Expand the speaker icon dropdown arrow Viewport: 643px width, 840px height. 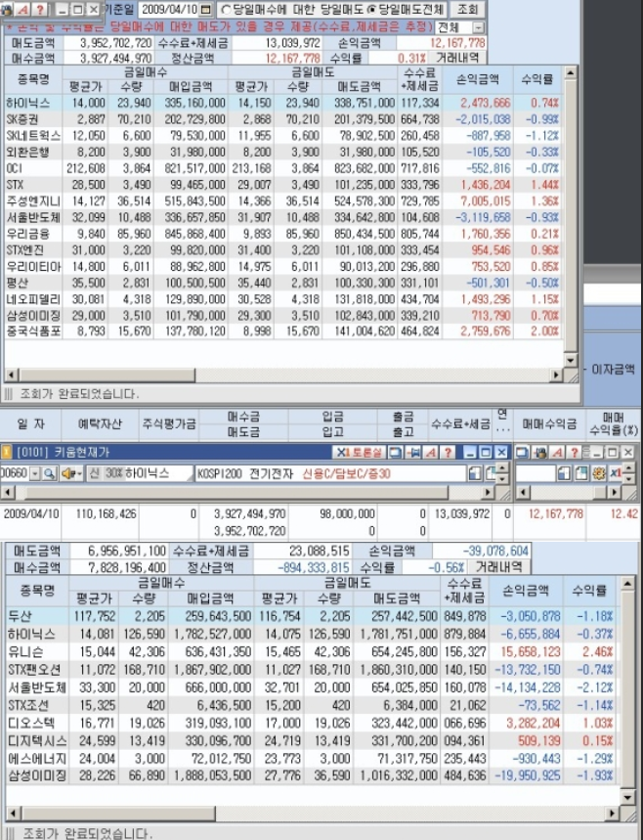pos(78,473)
